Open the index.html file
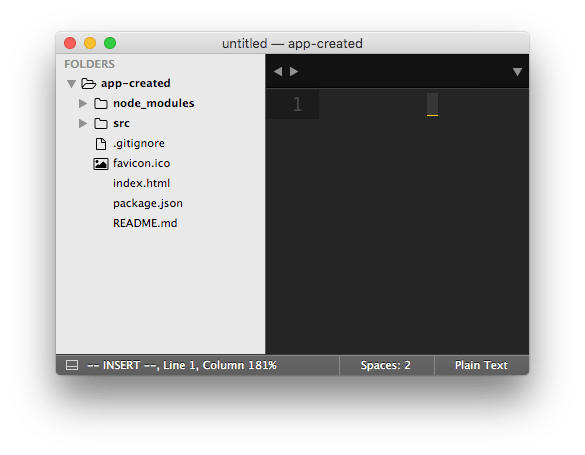Viewport: 585px width, 455px height. click(x=141, y=183)
